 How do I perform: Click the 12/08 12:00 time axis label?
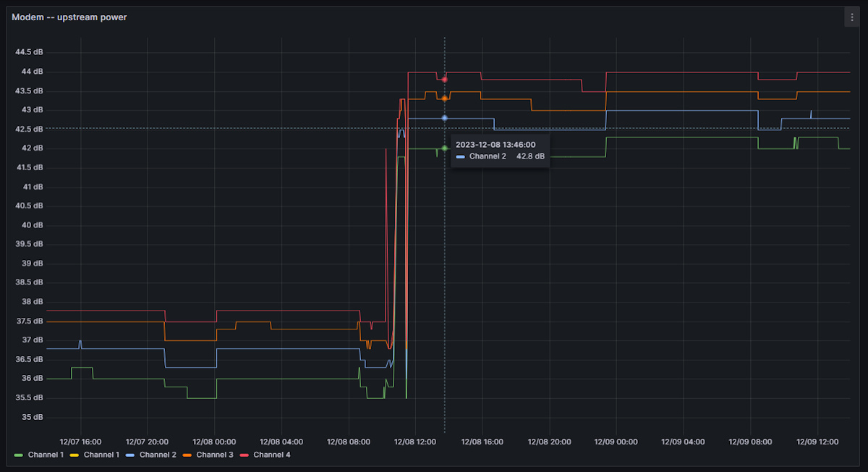(416, 441)
